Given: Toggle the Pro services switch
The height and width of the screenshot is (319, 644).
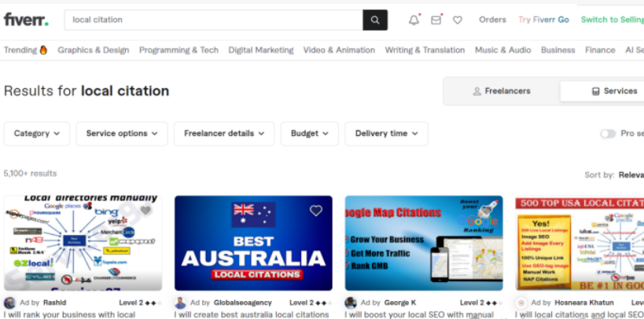Looking at the screenshot, I should pyautogui.click(x=608, y=134).
